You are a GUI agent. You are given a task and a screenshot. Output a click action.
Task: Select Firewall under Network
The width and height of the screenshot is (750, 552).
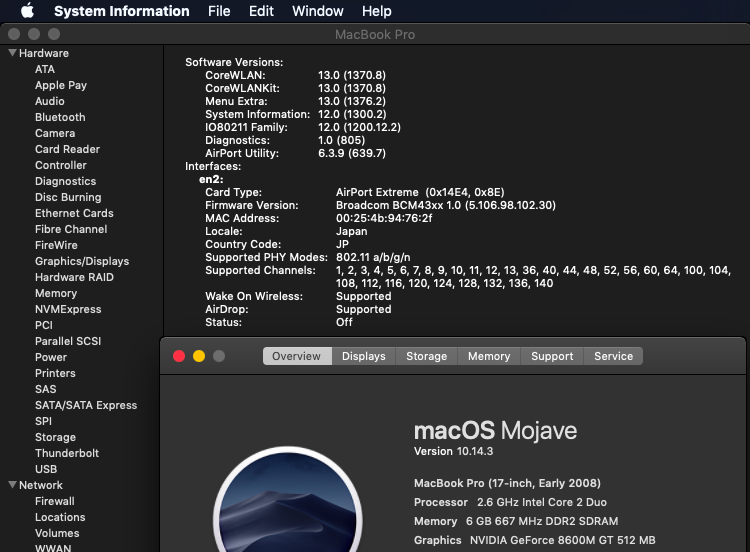tap(55, 501)
